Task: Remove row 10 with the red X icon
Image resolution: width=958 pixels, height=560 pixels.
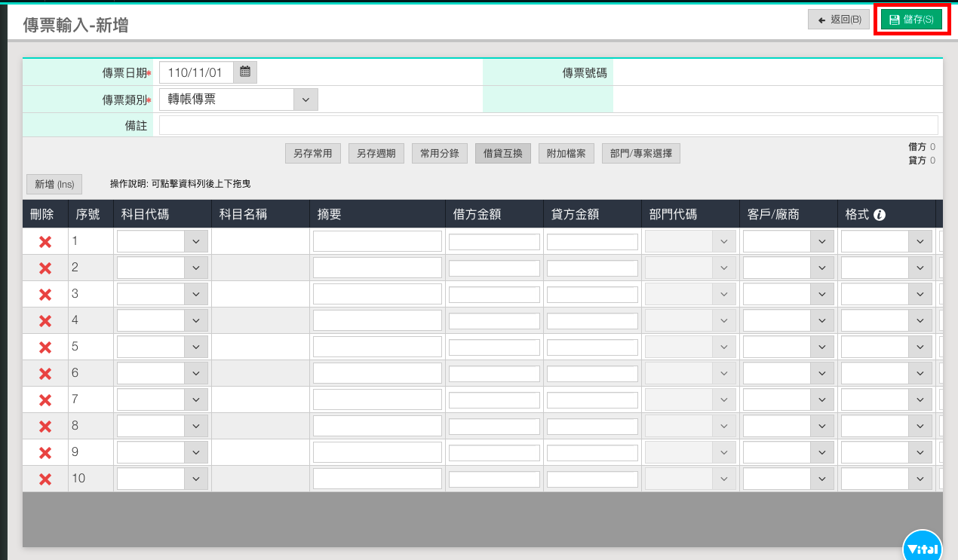Action: tap(45, 479)
